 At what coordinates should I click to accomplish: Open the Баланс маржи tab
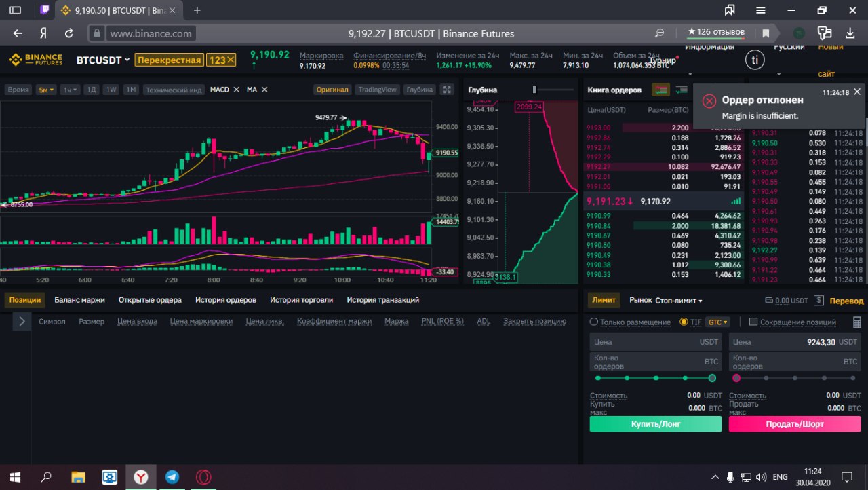(x=79, y=300)
